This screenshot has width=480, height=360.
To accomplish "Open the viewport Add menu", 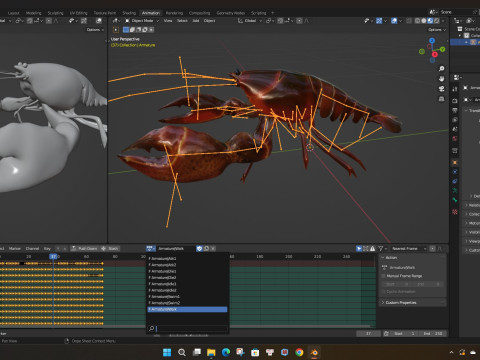I will [196, 21].
